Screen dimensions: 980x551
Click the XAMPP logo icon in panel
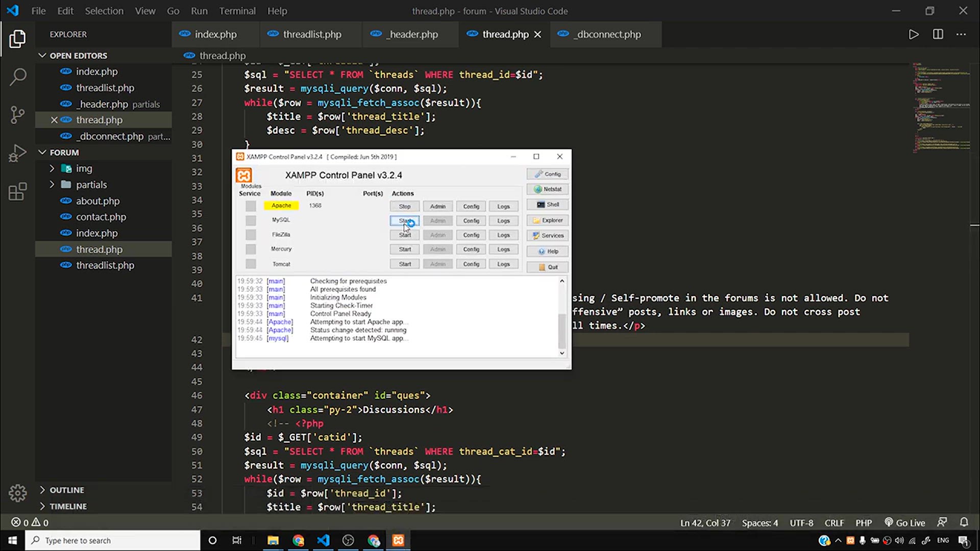pos(244,176)
